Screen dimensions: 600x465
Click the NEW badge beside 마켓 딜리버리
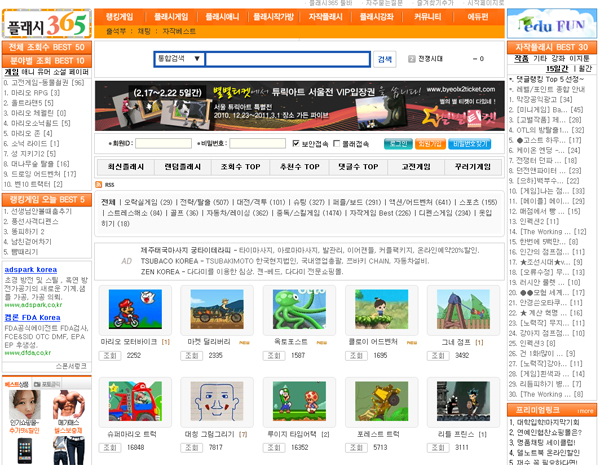[x=245, y=343]
